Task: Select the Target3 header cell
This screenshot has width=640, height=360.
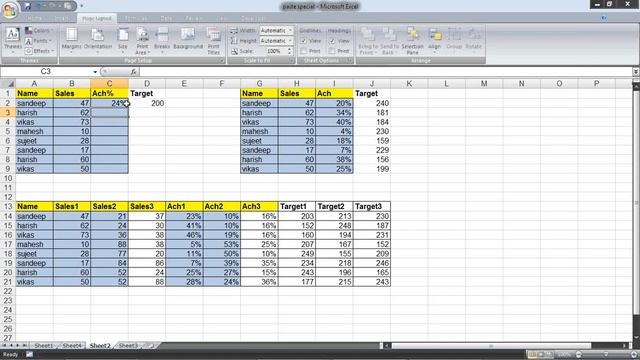Action: [372, 207]
